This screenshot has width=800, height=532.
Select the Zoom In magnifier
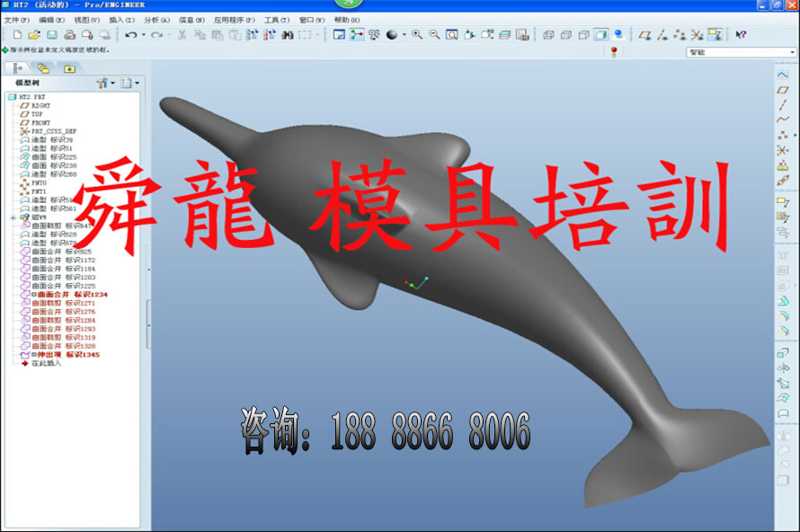click(417, 35)
